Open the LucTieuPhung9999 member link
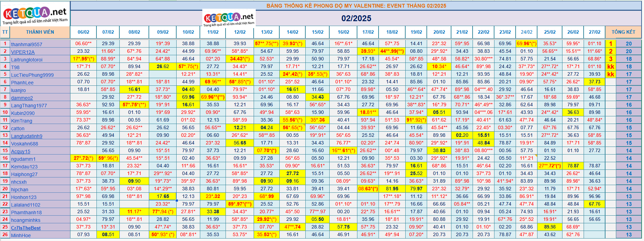The height and width of the screenshot is (241, 644). point(32,75)
